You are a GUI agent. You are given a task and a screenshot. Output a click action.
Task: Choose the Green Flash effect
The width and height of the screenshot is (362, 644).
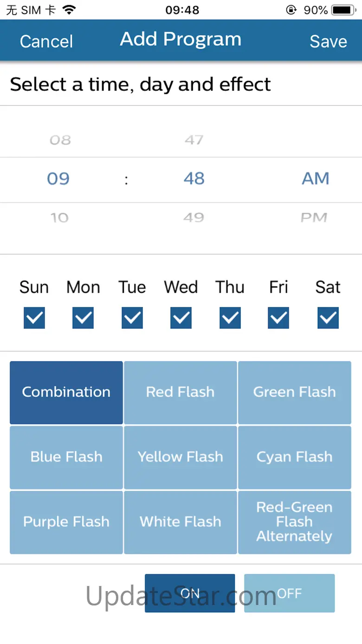click(295, 392)
